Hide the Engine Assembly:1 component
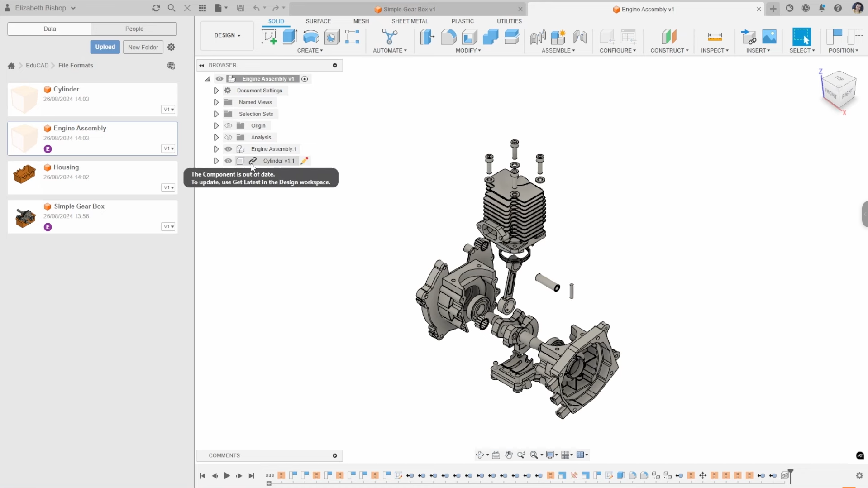 (x=229, y=149)
